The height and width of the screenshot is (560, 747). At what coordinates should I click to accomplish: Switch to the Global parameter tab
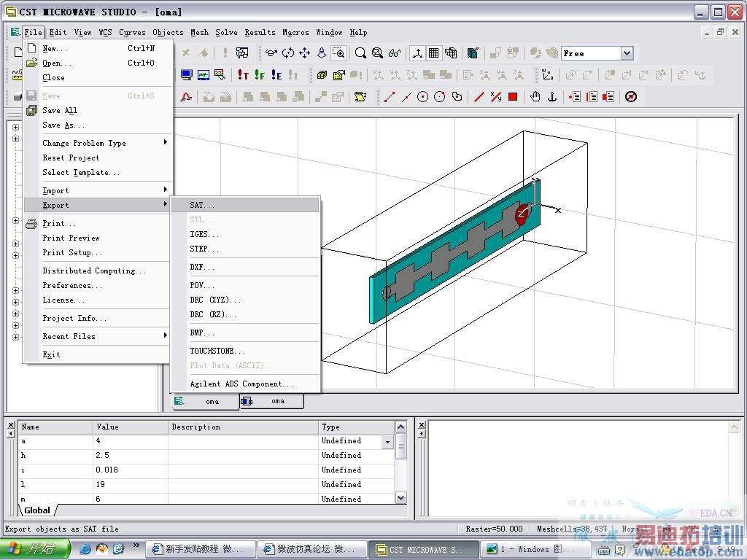pos(37,510)
